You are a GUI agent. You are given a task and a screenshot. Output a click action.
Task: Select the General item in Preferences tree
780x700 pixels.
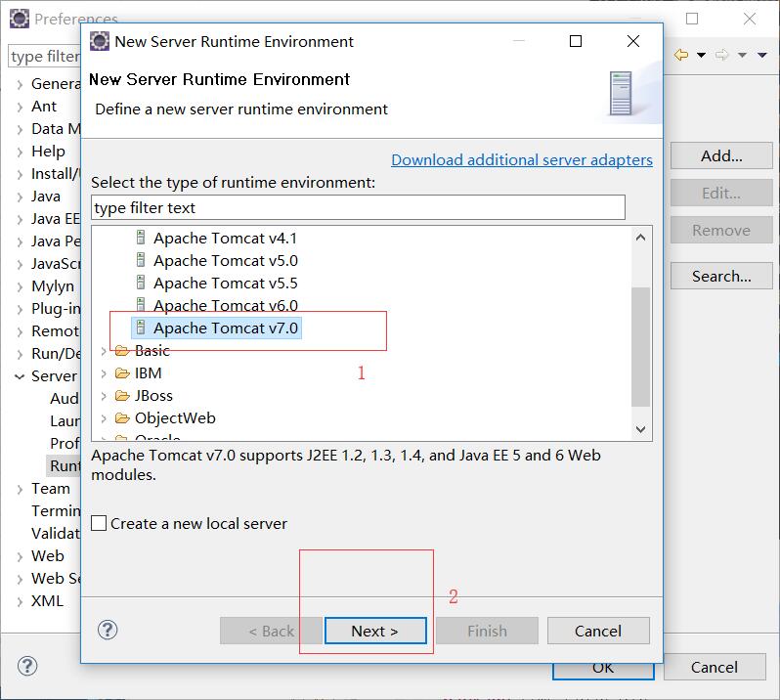pos(55,83)
